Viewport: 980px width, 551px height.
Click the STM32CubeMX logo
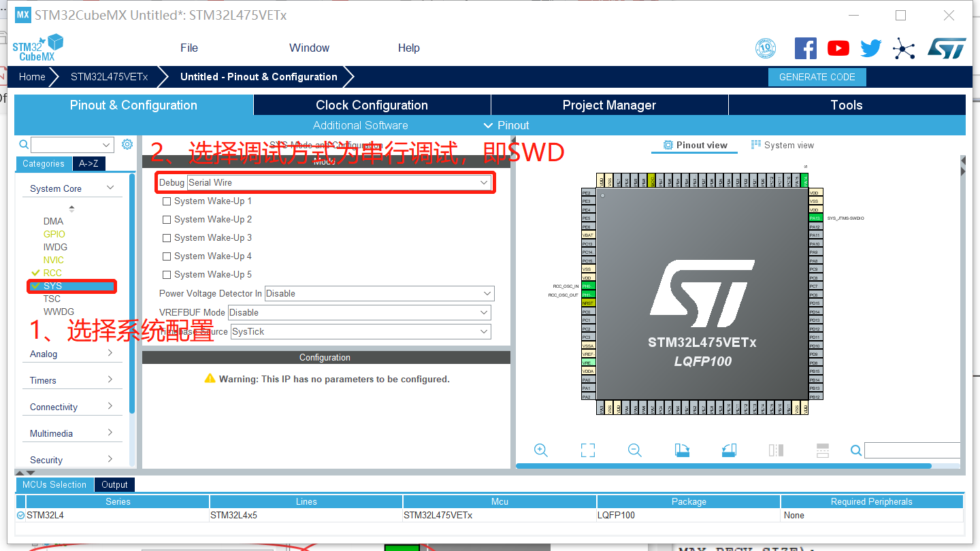pos(39,48)
